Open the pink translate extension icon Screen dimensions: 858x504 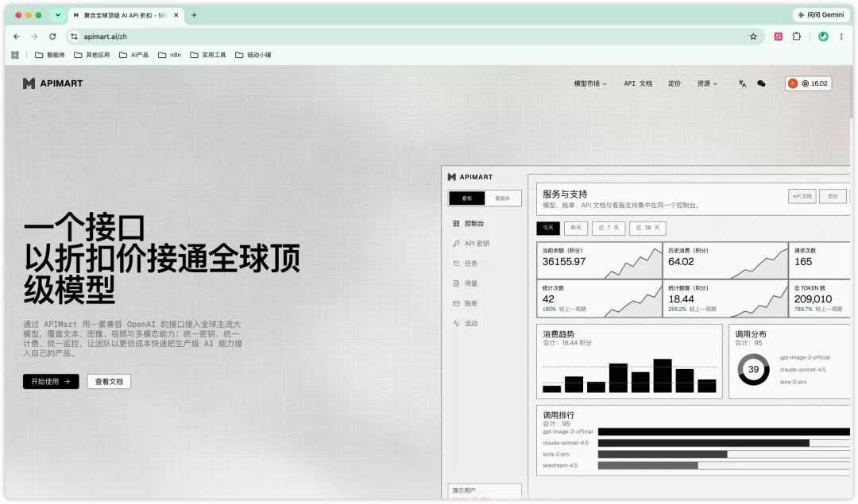click(x=778, y=37)
